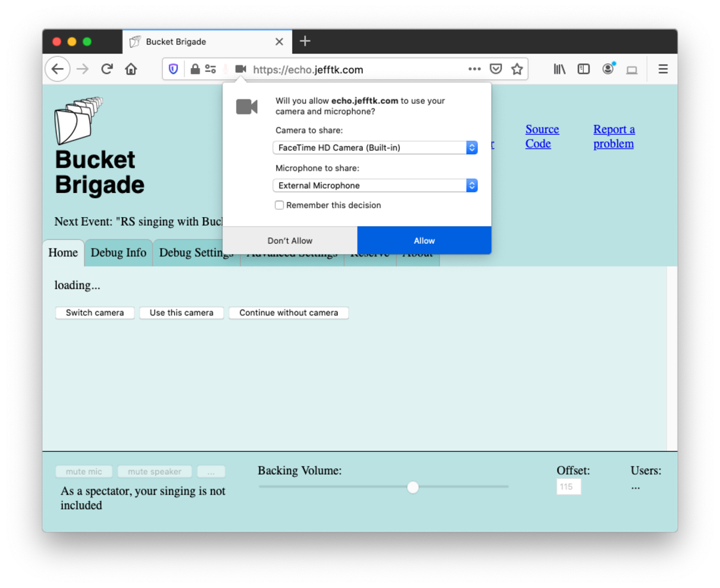
Task: Show the sidebar panel icon
Action: point(583,69)
